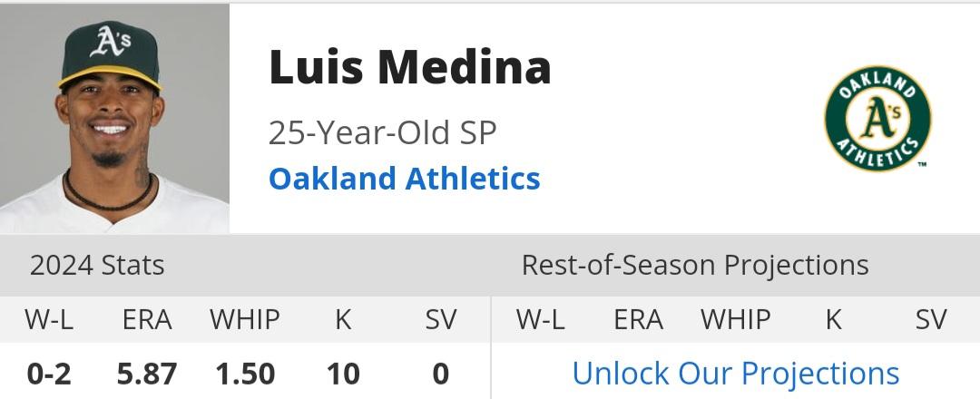Click the ERA column header under 2024 Stats
This screenshot has height=399, width=980.
(147, 319)
